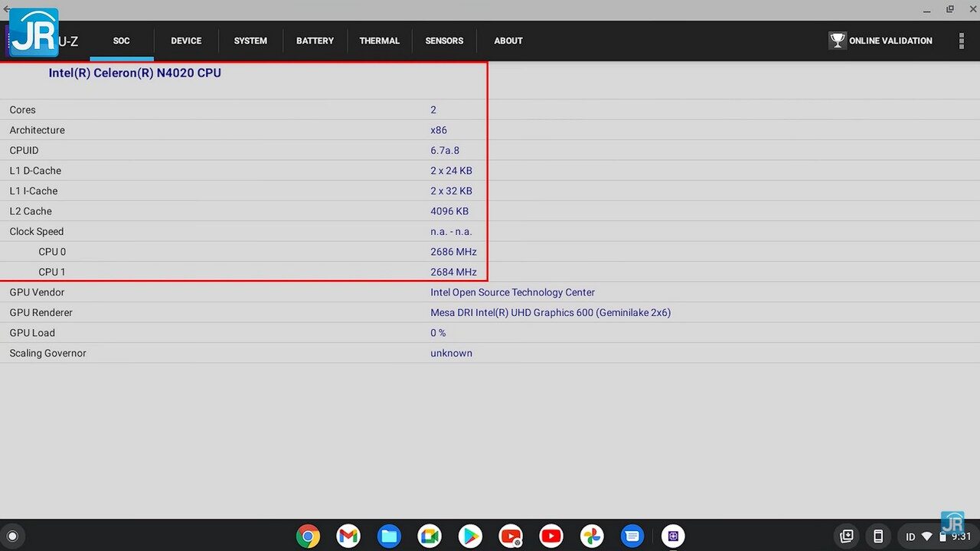Viewport: 980px width, 551px height.
Task: Go to the SENSORS tab
Action: pyautogui.click(x=444, y=41)
